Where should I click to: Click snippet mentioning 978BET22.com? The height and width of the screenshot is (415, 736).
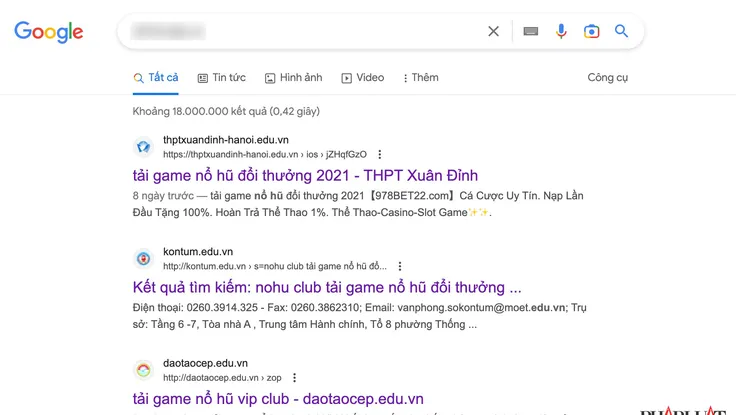coord(358,204)
